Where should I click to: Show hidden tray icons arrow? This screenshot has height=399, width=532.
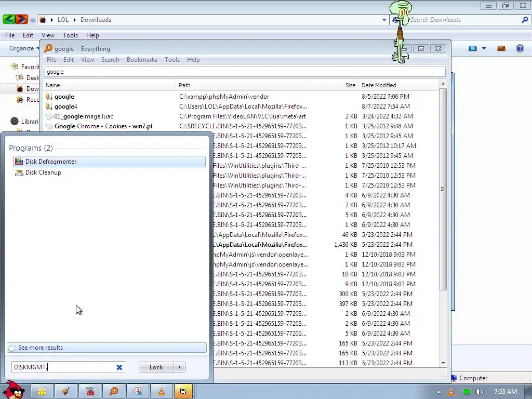pyautogui.click(x=438, y=392)
